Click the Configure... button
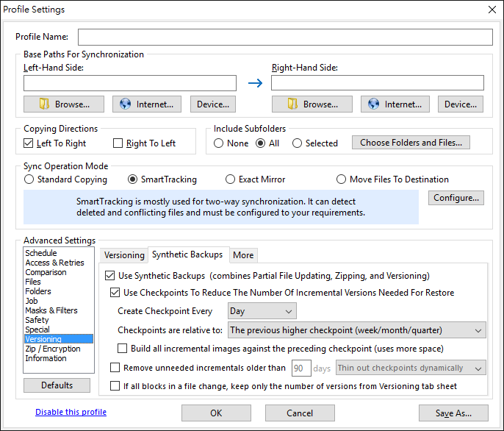The image size is (504, 431). coord(456,198)
